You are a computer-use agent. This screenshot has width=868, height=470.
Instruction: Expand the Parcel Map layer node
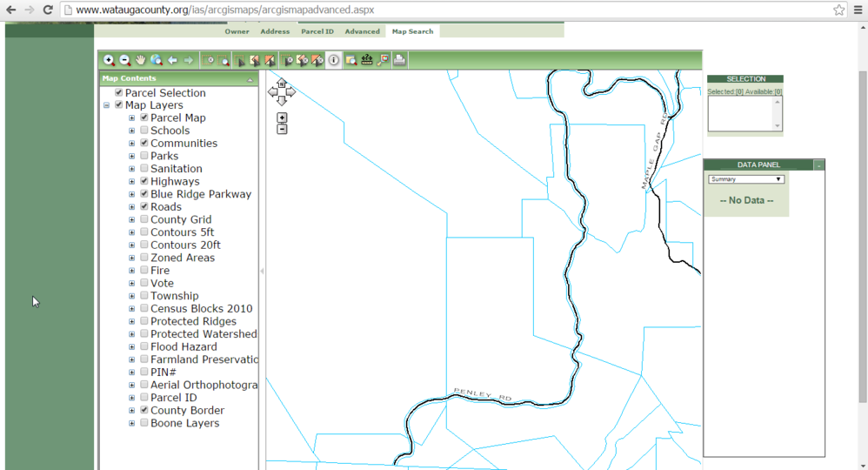132,118
